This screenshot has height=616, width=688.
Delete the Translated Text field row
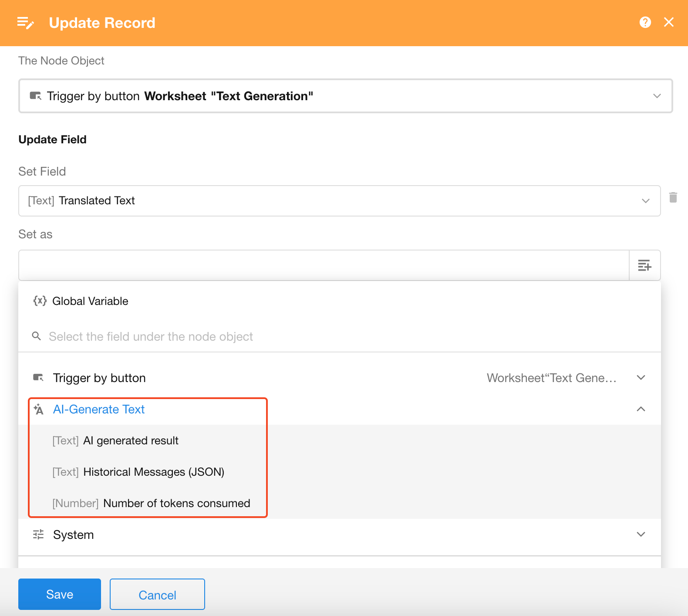click(673, 197)
